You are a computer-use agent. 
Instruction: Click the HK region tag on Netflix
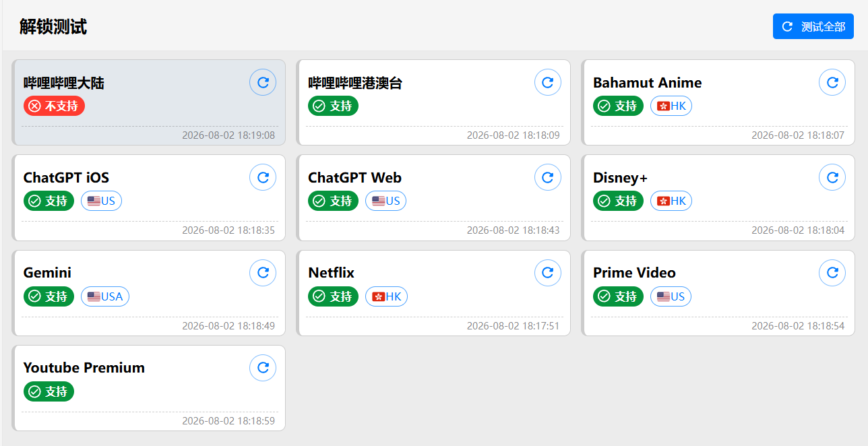pos(386,296)
